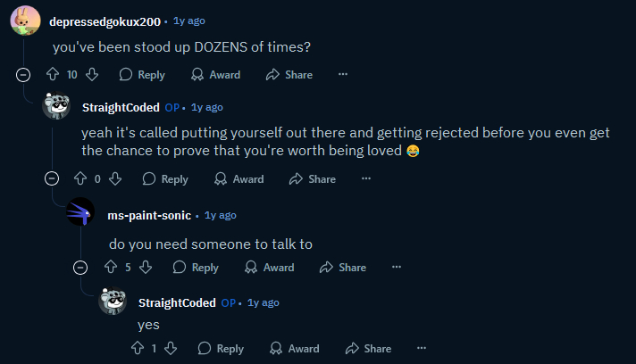
Task: Open ms-paint-sonic's username link
Action: [x=149, y=215]
